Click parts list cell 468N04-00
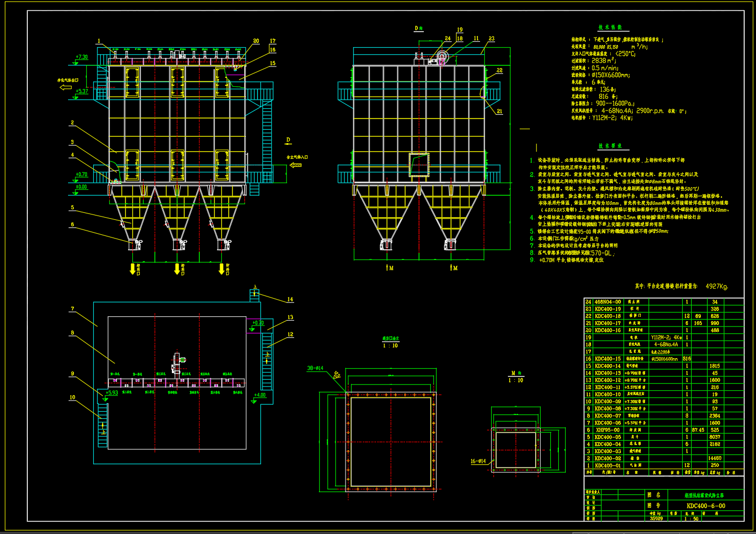Image resolution: width=756 pixels, height=534 pixels. (608, 302)
